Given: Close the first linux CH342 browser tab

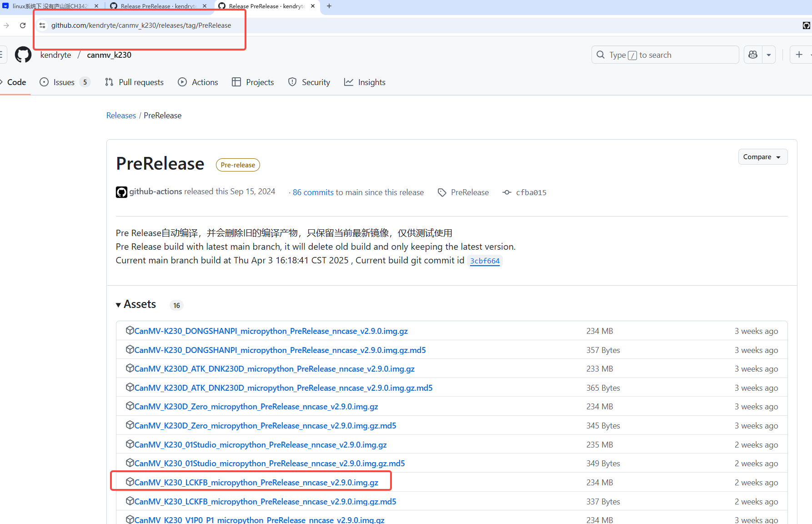Looking at the screenshot, I should pos(96,6).
